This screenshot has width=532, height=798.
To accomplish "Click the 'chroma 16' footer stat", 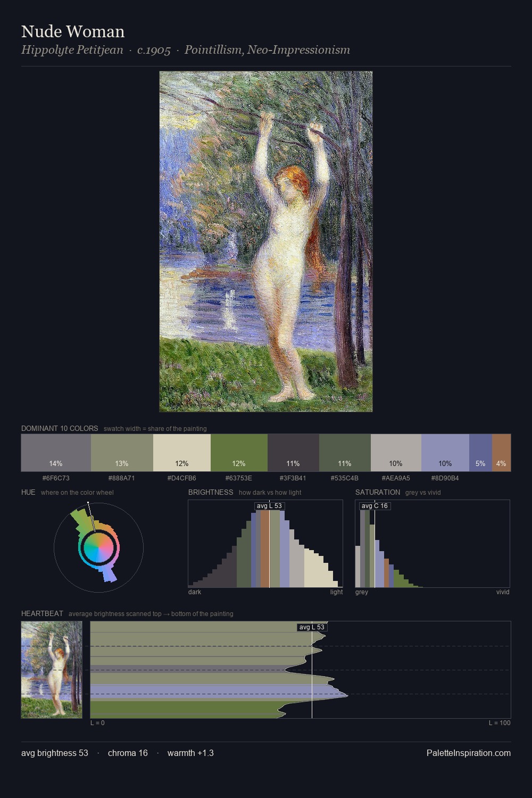I will (128, 753).
